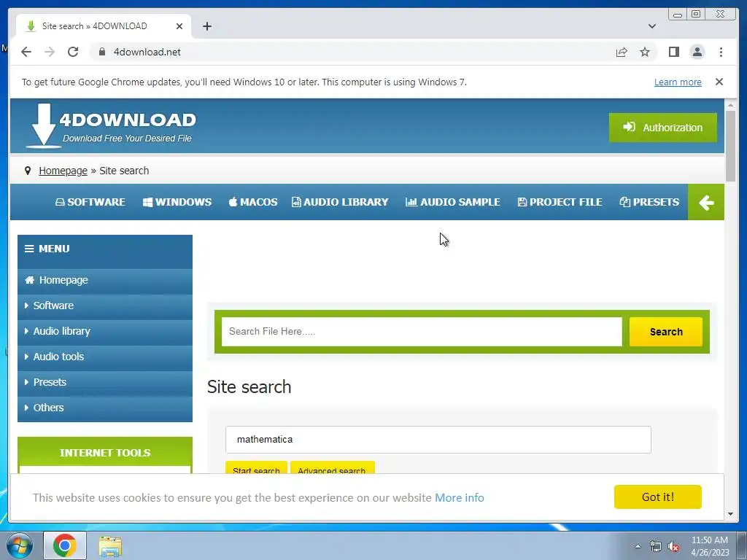Open the share page icon
747x560 pixels.
click(x=622, y=52)
